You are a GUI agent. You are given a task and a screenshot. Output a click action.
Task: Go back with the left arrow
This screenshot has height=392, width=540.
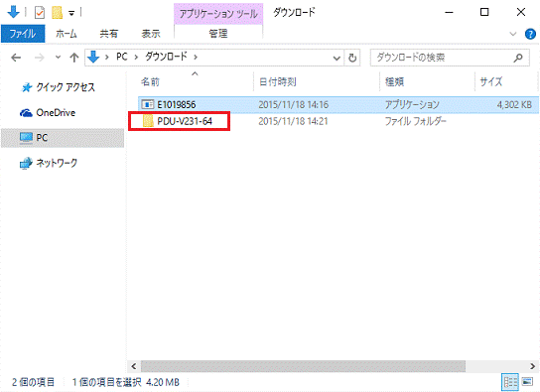click(16, 58)
